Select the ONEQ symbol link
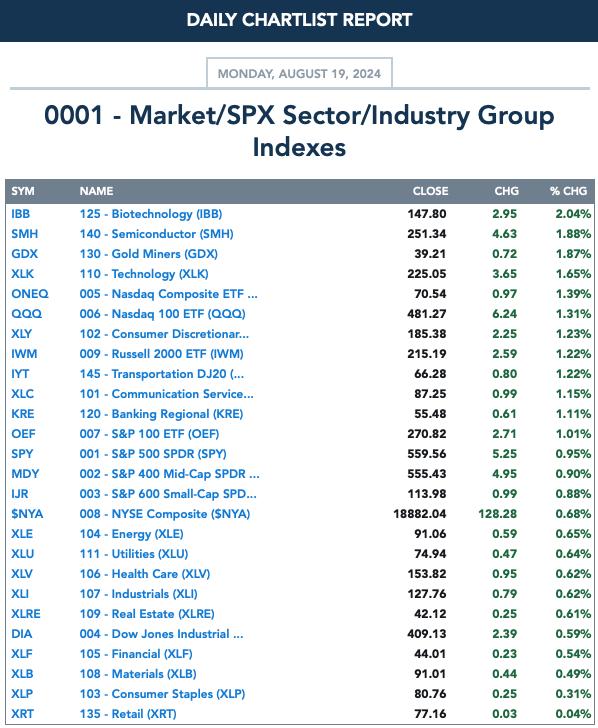The image size is (598, 728). [30, 294]
